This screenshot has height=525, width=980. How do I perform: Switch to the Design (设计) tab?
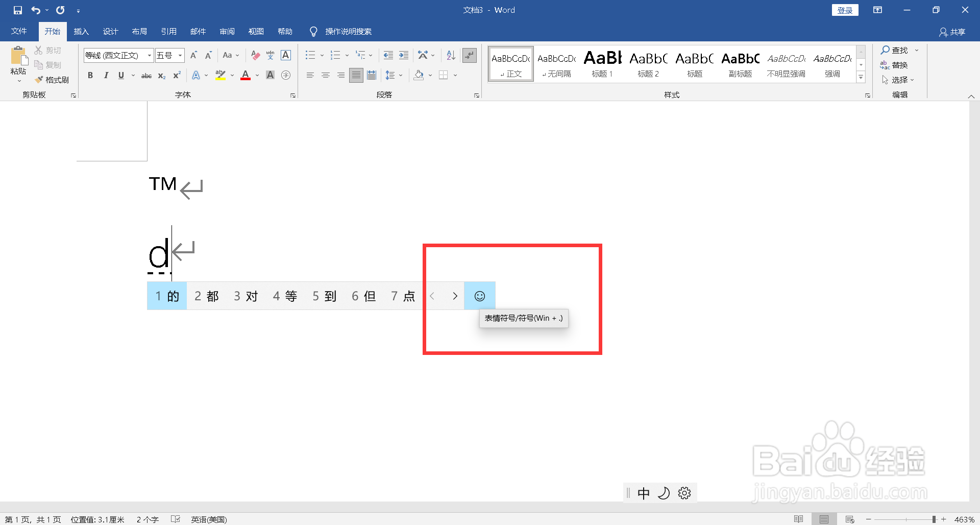click(x=110, y=32)
